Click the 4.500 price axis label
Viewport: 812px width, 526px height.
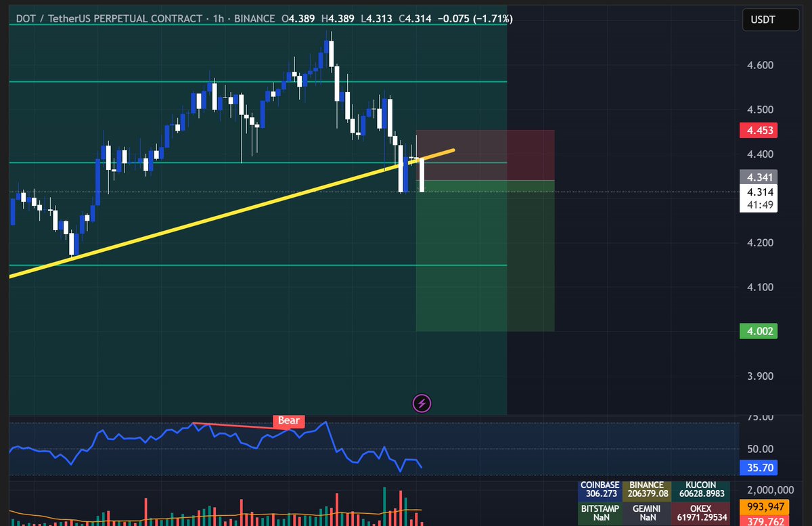(x=761, y=110)
